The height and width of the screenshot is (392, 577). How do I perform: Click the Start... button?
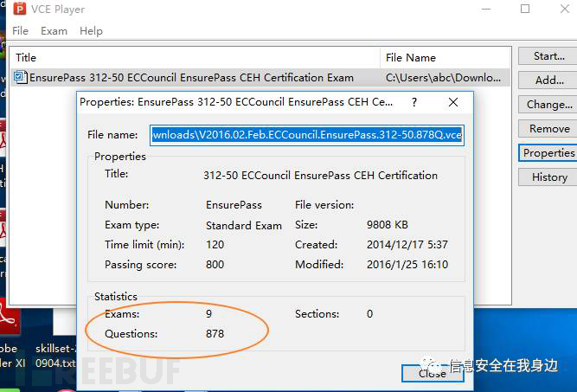coord(548,56)
